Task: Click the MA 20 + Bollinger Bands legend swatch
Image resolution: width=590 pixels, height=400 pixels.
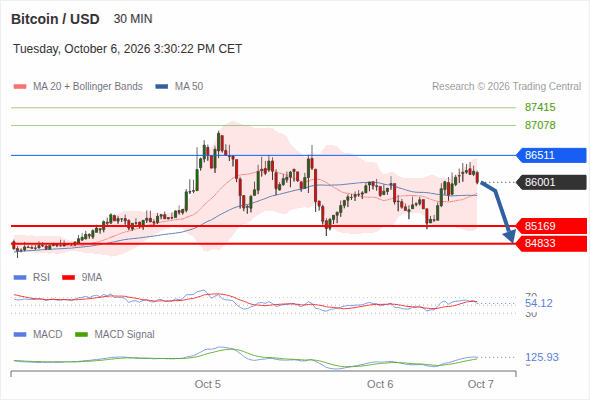Action: pos(20,87)
